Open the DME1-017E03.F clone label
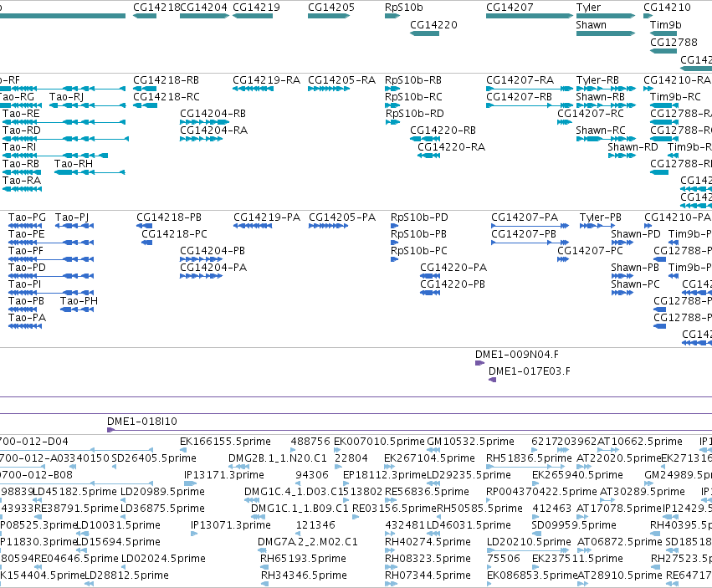Image resolution: width=712 pixels, height=588 pixels. [x=530, y=371]
